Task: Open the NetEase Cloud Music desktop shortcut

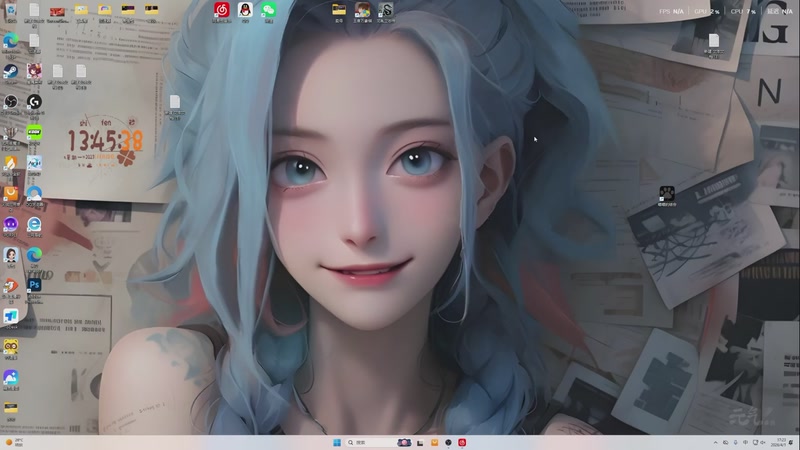Action: (x=221, y=10)
